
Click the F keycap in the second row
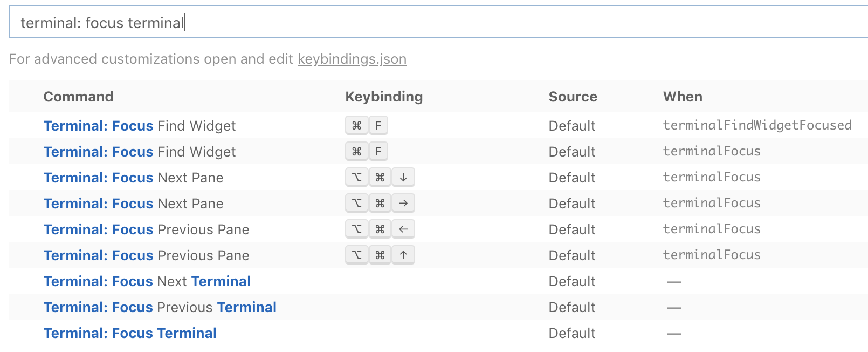click(378, 151)
